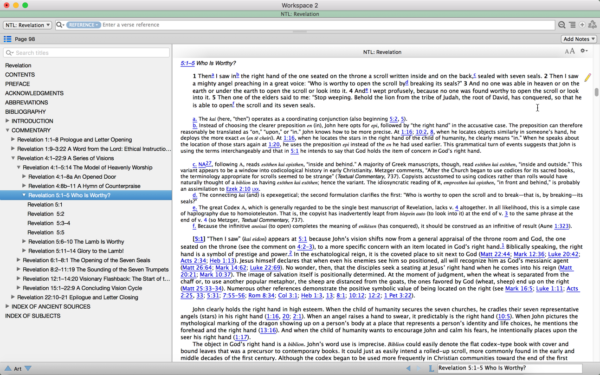Expand Revelation 1:9–3:22 A Word from the Lord
Viewport: 600px width, 375px height.
[13, 148]
